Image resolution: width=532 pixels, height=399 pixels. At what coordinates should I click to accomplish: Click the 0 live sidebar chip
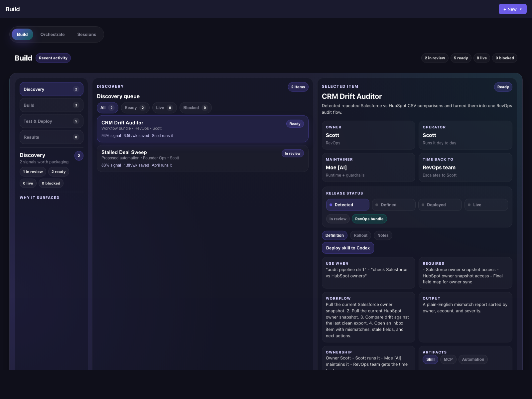[28, 183]
